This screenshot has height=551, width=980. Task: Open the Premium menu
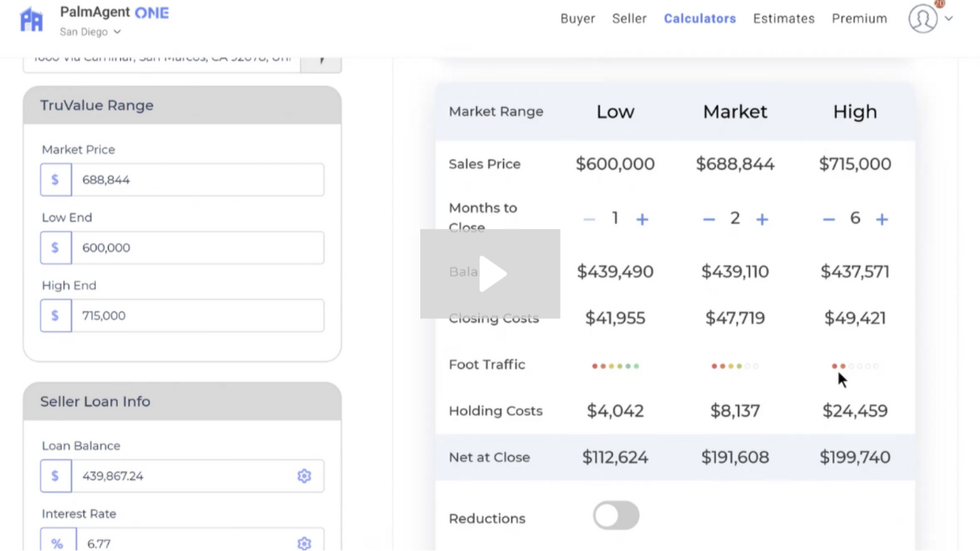(859, 18)
